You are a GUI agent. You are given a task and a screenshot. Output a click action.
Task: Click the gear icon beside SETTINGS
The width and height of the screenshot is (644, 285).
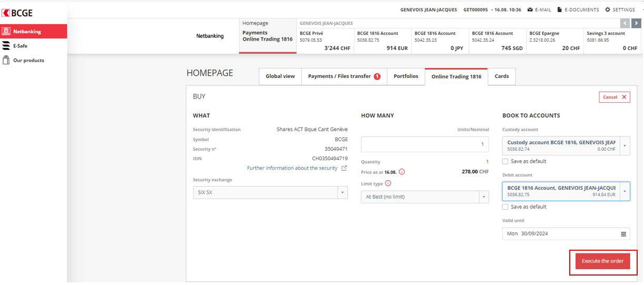(x=608, y=9)
